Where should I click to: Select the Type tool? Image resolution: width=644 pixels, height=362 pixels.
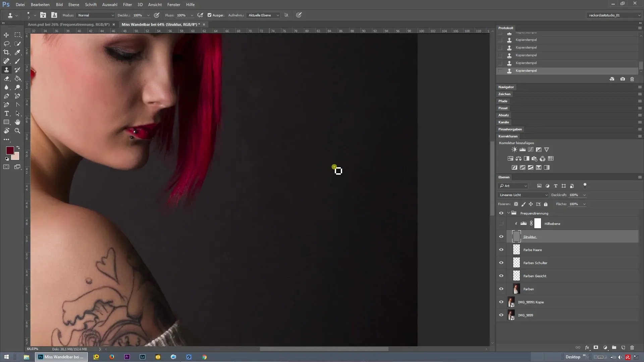coord(6,113)
